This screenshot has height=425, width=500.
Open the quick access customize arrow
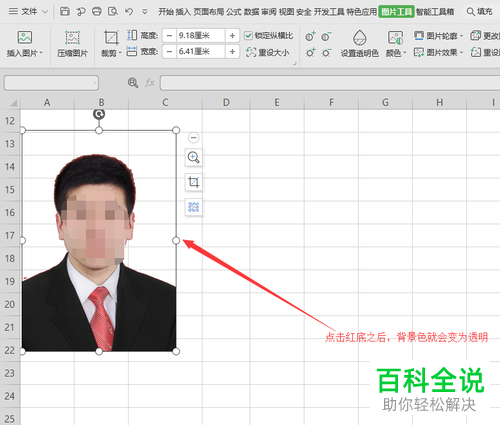click(145, 12)
